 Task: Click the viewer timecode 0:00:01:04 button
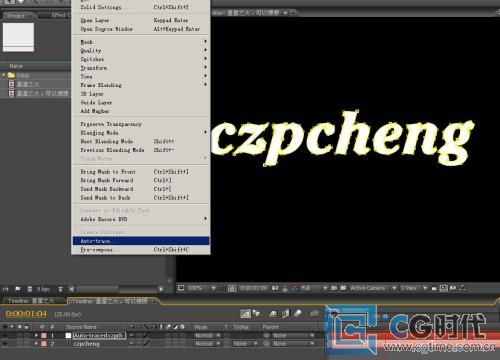254,288
